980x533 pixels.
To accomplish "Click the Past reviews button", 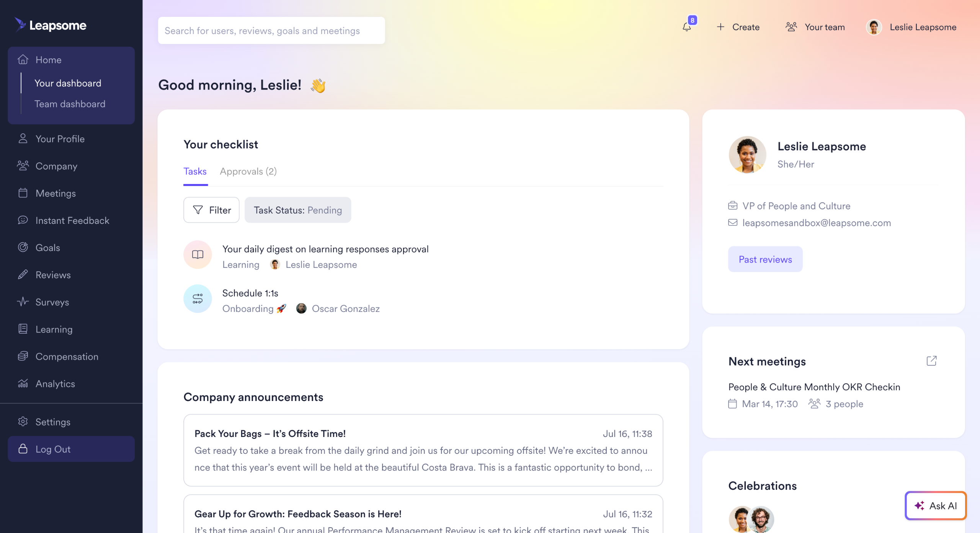I will point(765,259).
